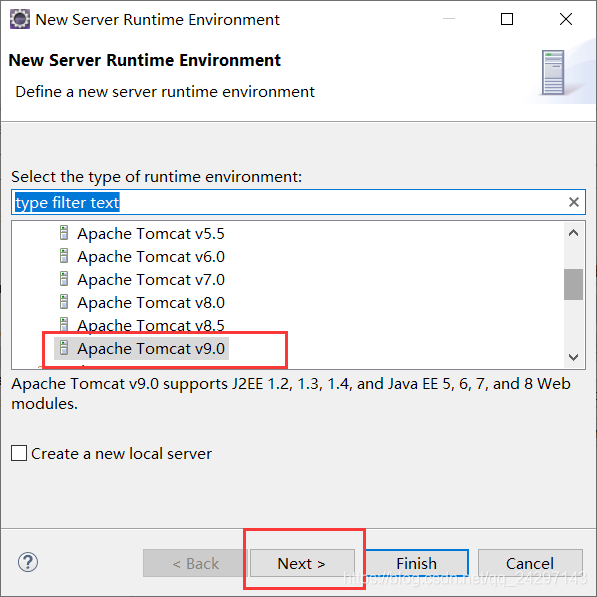The height and width of the screenshot is (597, 597).
Task: Click the server icon beside Apache Tomcat v7.0
Action: pos(64,279)
